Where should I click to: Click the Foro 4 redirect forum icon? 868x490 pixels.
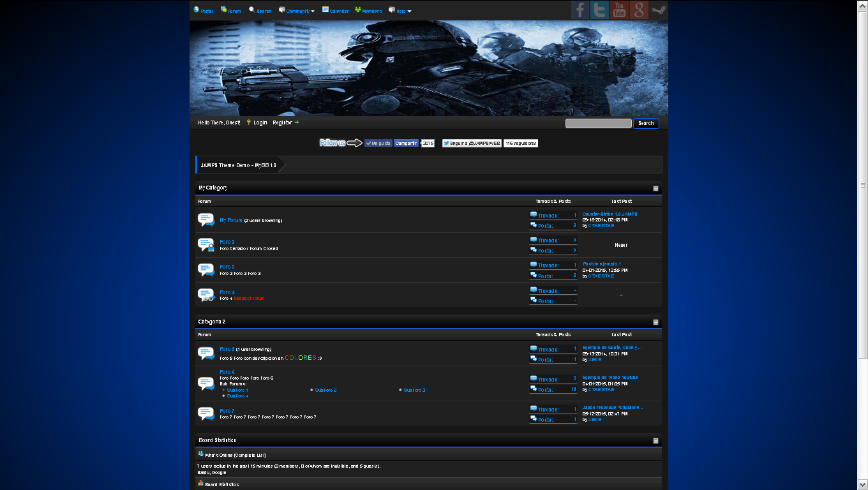[206, 295]
